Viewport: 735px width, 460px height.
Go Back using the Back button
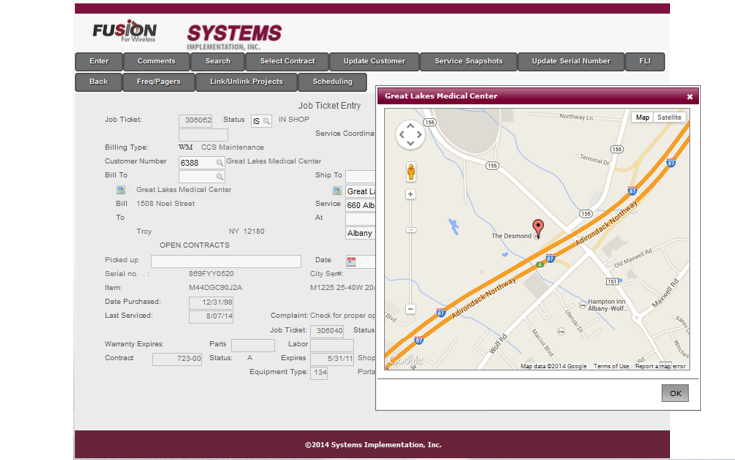coord(98,82)
